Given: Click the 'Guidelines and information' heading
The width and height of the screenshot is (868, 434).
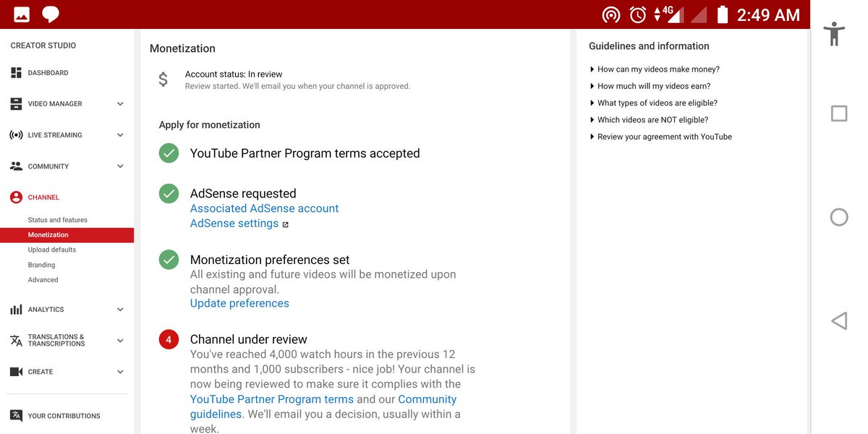Looking at the screenshot, I should pos(649,46).
